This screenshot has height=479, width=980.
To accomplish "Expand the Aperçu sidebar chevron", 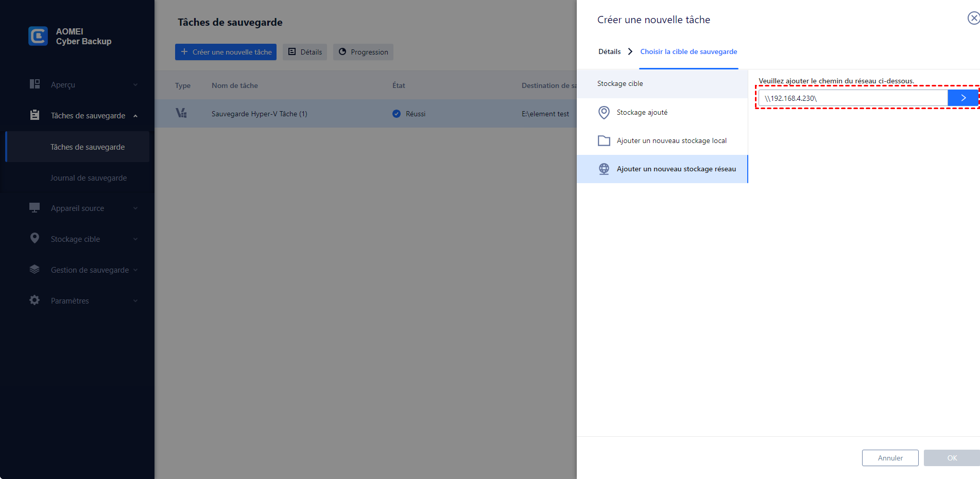I will [135, 85].
